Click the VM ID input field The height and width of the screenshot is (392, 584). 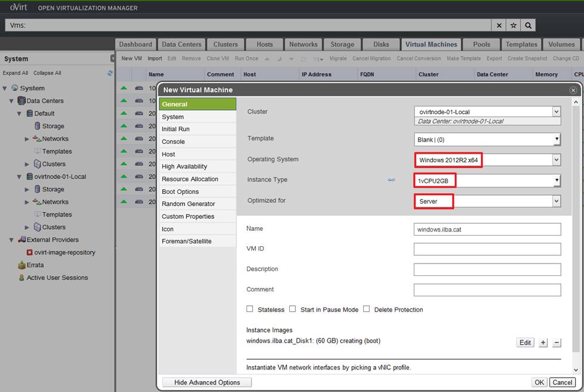pyautogui.click(x=487, y=249)
